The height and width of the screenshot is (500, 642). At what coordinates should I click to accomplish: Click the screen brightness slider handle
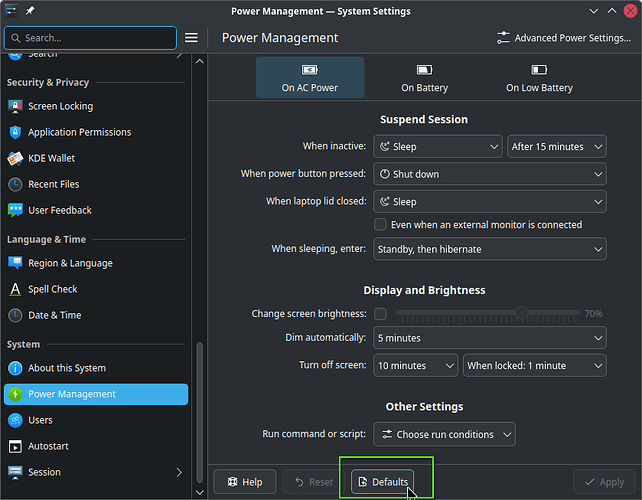[521, 312]
